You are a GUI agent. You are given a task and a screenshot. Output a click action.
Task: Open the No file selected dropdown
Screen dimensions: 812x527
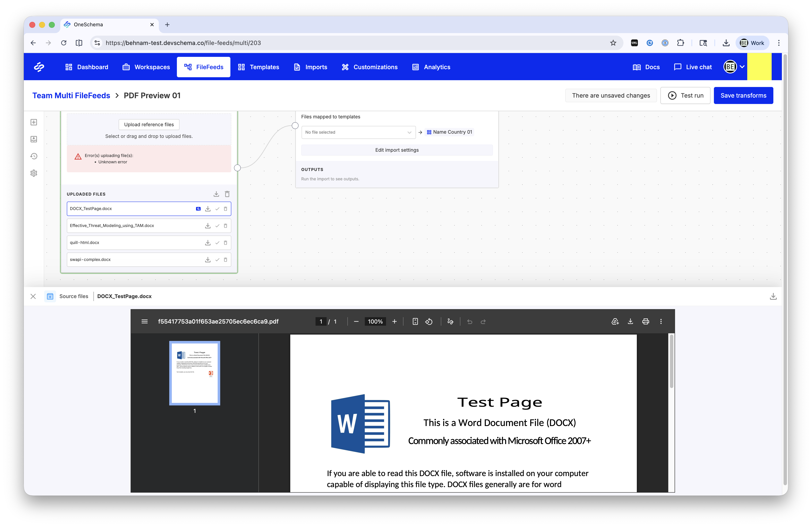click(358, 132)
